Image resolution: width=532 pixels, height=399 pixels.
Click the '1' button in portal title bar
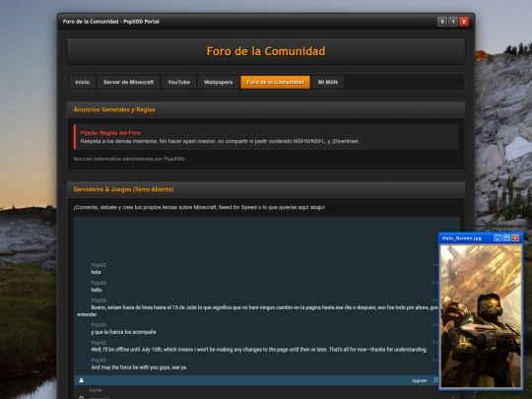point(453,22)
